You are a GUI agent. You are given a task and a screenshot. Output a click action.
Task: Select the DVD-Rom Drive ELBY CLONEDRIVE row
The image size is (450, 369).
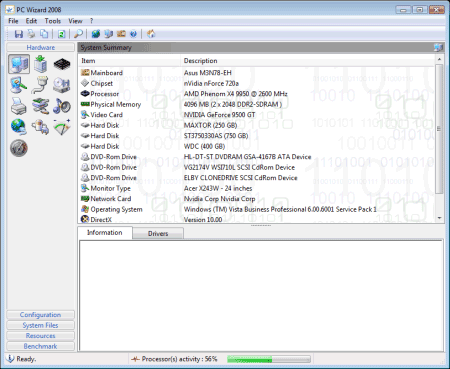click(257, 178)
